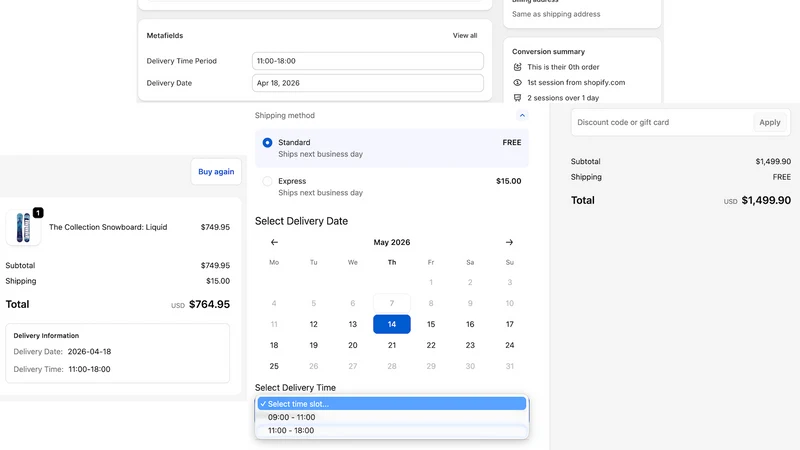800x450 pixels.
Task: Pick May 12 in calendar
Action: [313, 324]
